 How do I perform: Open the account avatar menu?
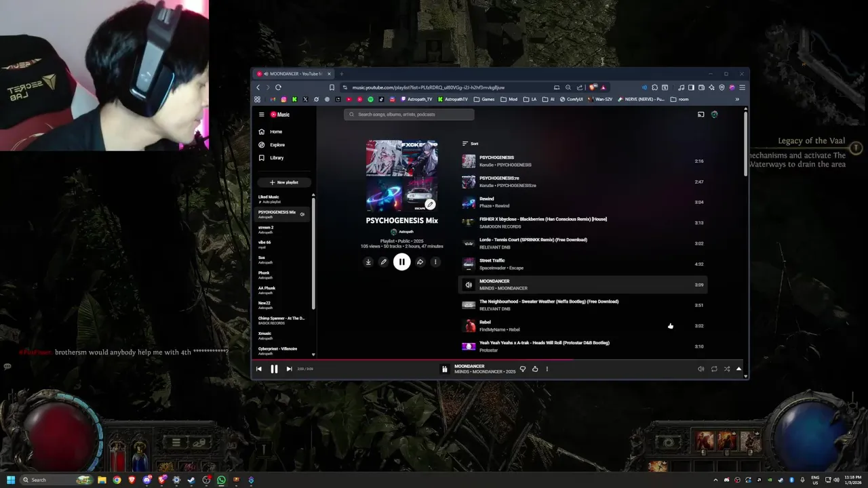point(714,115)
